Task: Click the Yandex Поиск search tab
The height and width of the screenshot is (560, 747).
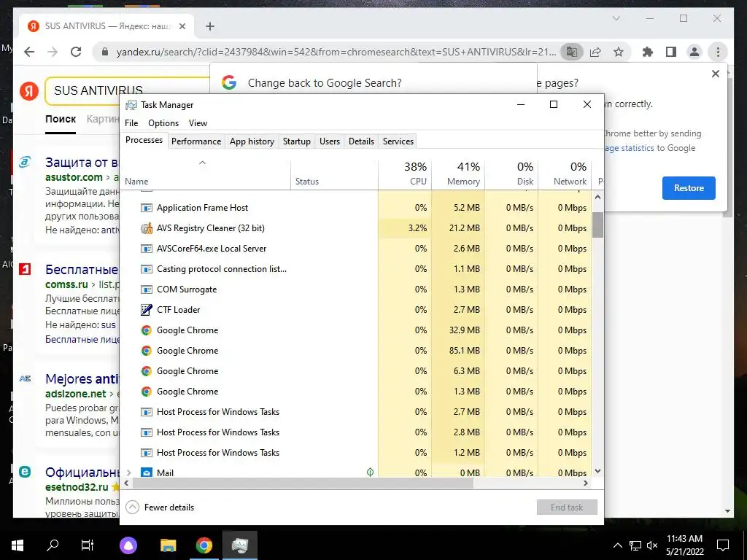Action: pyautogui.click(x=61, y=119)
